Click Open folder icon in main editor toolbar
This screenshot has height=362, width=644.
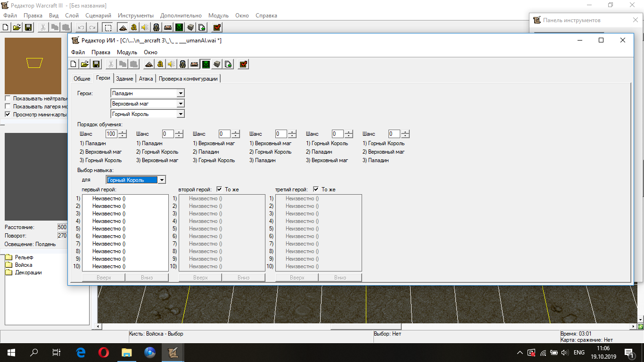pos(17,27)
